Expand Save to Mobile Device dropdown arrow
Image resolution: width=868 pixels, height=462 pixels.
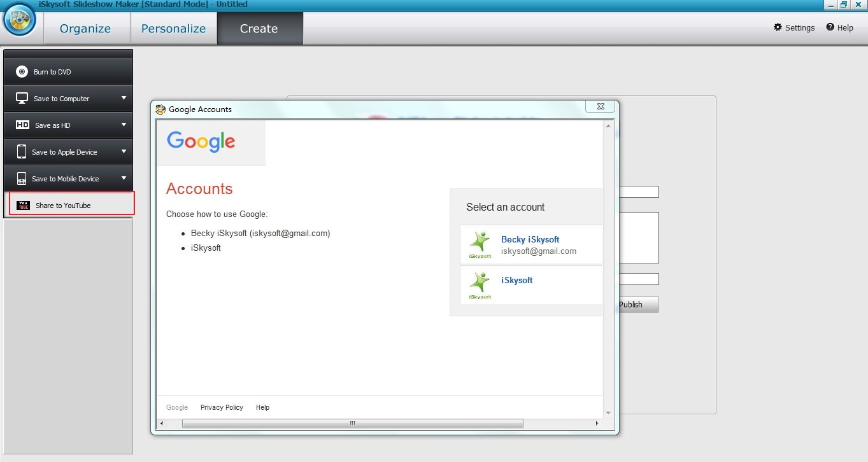coord(124,178)
